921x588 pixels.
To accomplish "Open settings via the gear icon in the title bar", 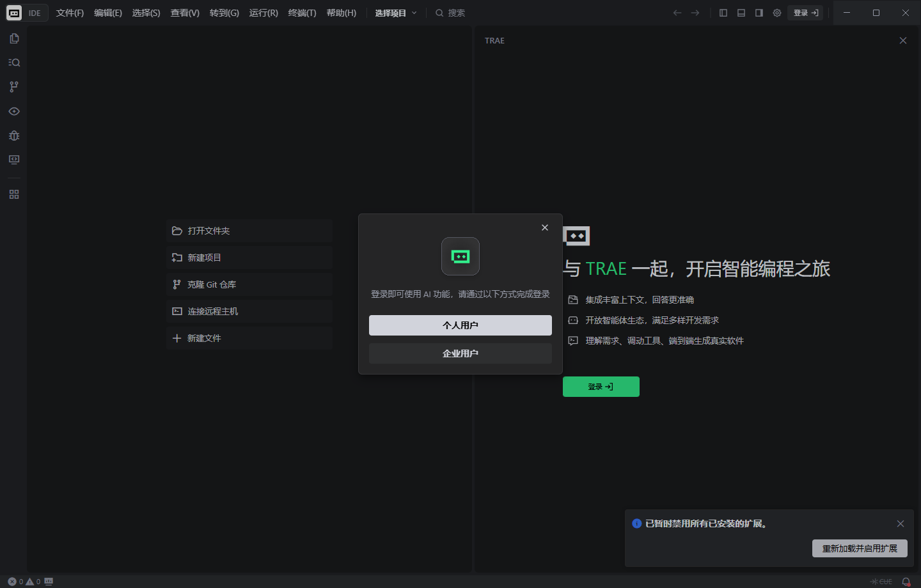I will pos(777,13).
